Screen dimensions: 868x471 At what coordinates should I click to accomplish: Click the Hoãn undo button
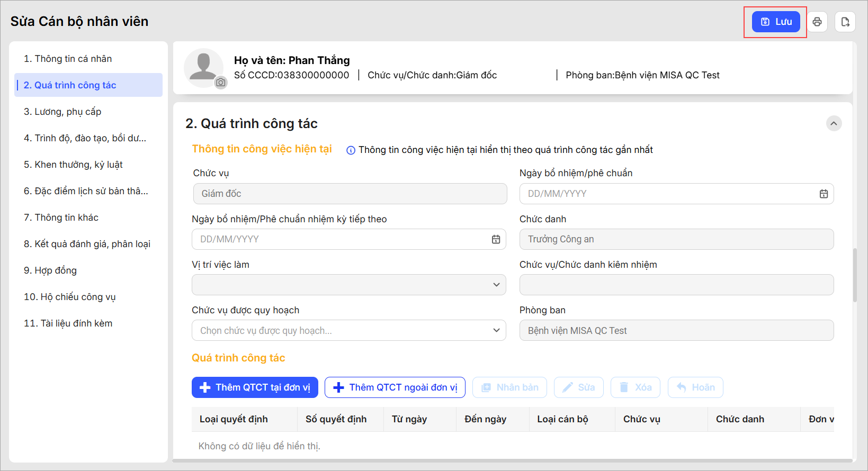click(695, 387)
